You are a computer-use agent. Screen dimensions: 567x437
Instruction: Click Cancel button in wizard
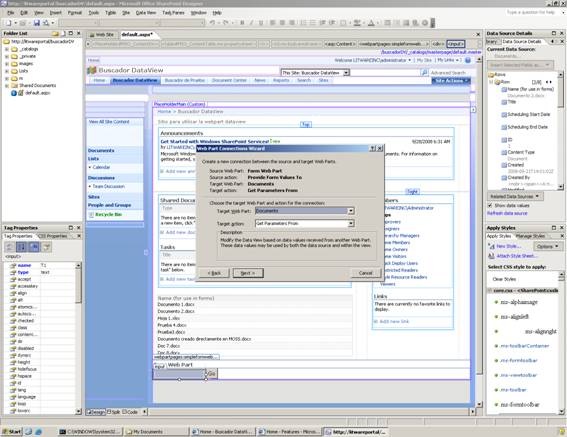(x=366, y=273)
